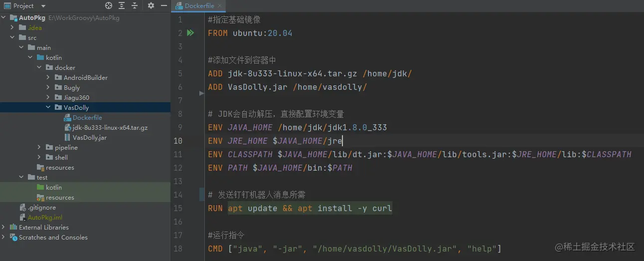Click the docker folder icon
Image resolution: width=644 pixels, height=261 pixels.
(x=49, y=68)
